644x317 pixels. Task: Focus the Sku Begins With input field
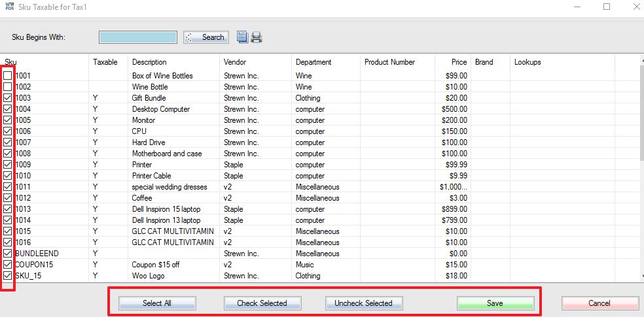pos(138,37)
